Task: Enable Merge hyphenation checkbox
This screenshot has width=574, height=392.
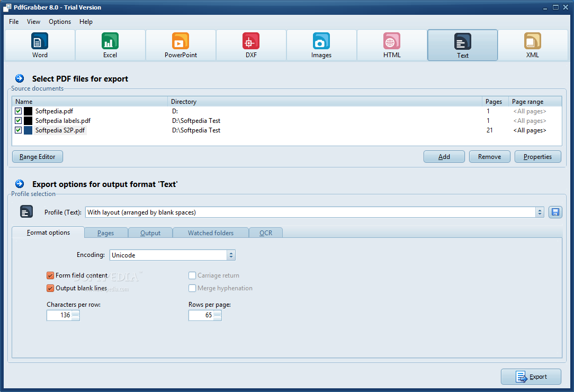Action: point(192,288)
